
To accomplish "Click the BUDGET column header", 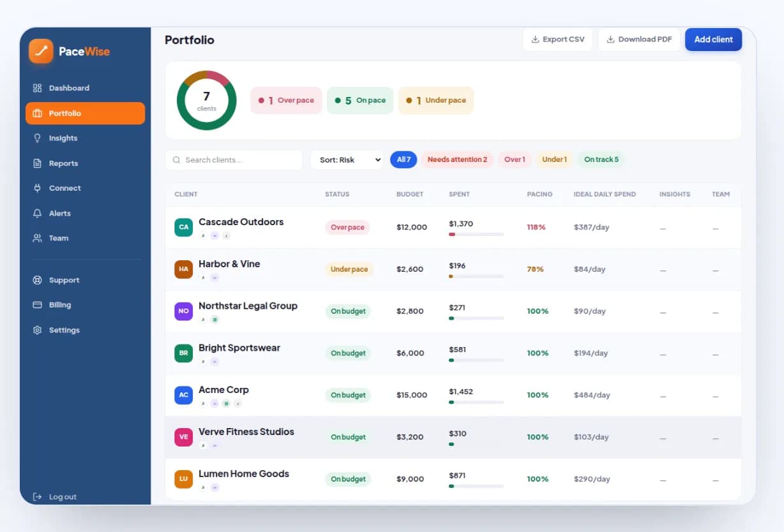I will 410,194.
